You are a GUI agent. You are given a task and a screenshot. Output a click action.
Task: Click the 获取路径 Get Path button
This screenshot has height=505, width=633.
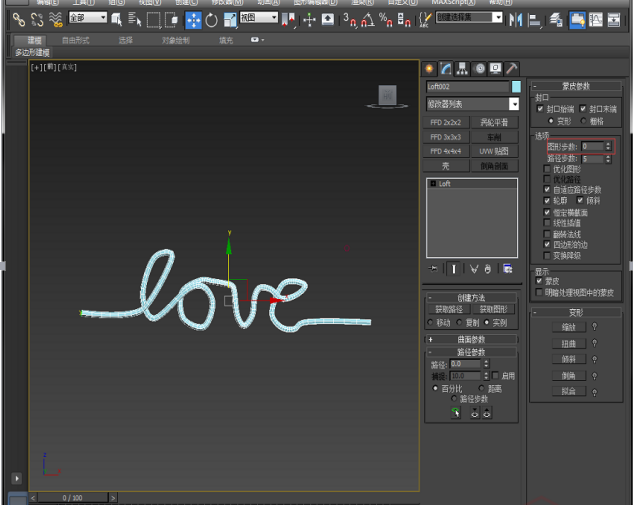(449, 309)
